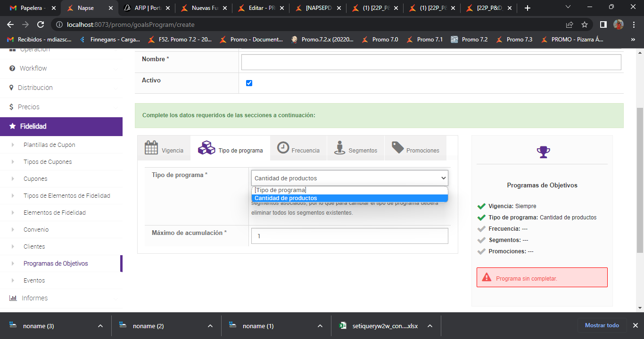Click the Frecuencia clock icon
Image resolution: width=644 pixels, height=339 pixels.
point(283,147)
